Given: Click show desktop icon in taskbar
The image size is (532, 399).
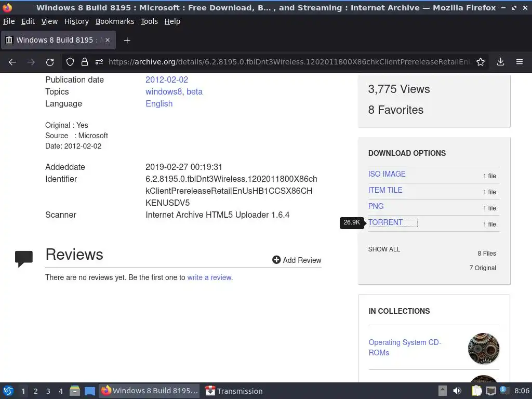Looking at the screenshot, I should pos(89,391).
